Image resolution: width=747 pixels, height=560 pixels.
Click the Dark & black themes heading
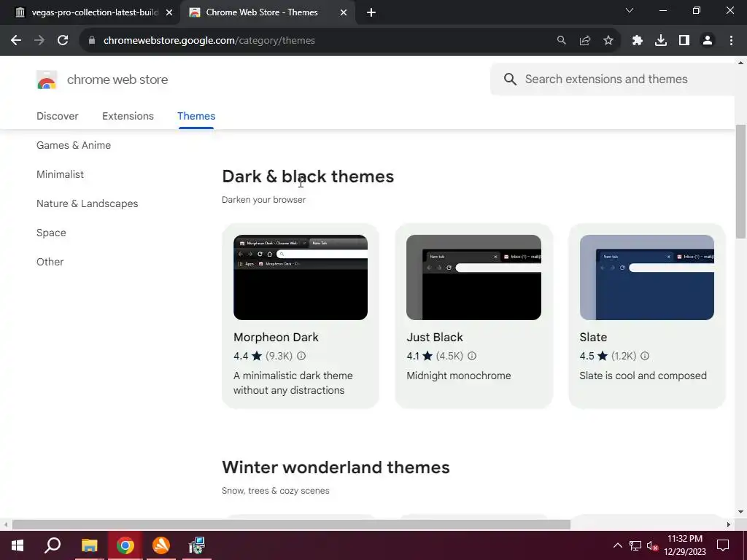point(308,176)
